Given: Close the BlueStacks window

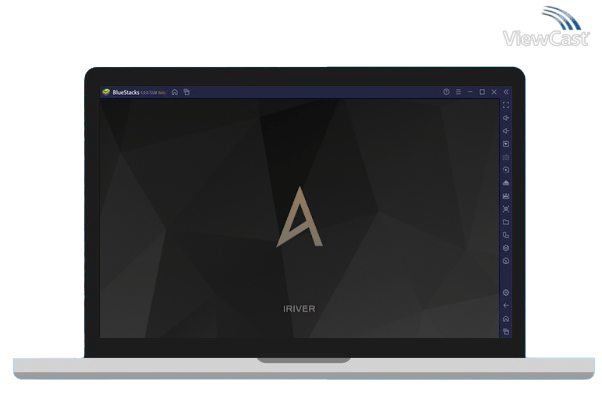Looking at the screenshot, I should [x=494, y=92].
